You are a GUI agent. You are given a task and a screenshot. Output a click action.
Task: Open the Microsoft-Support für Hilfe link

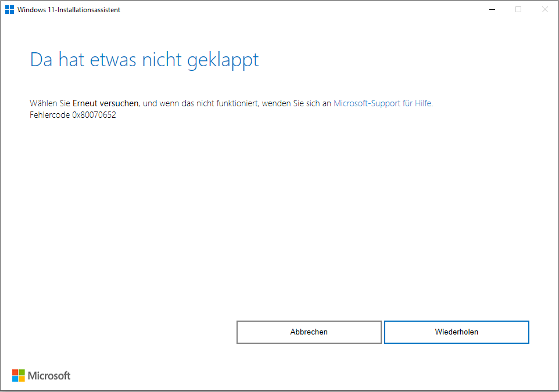tap(382, 103)
